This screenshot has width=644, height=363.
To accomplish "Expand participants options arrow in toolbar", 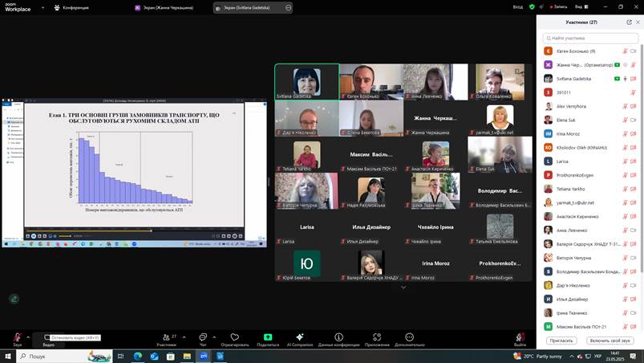I will [x=184, y=336].
